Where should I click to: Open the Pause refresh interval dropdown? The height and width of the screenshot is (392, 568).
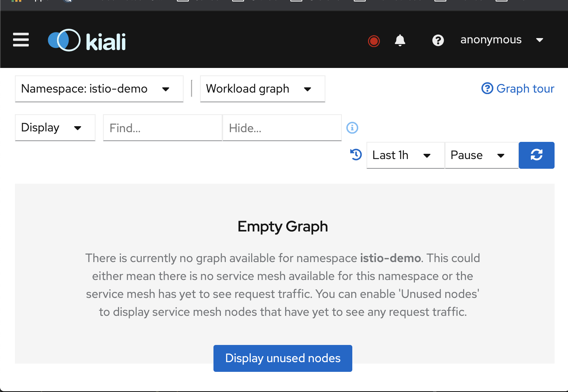(x=481, y=155)
